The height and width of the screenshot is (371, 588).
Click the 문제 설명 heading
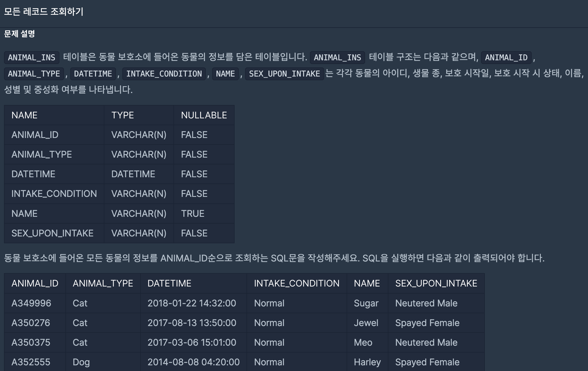click(19, 34)
